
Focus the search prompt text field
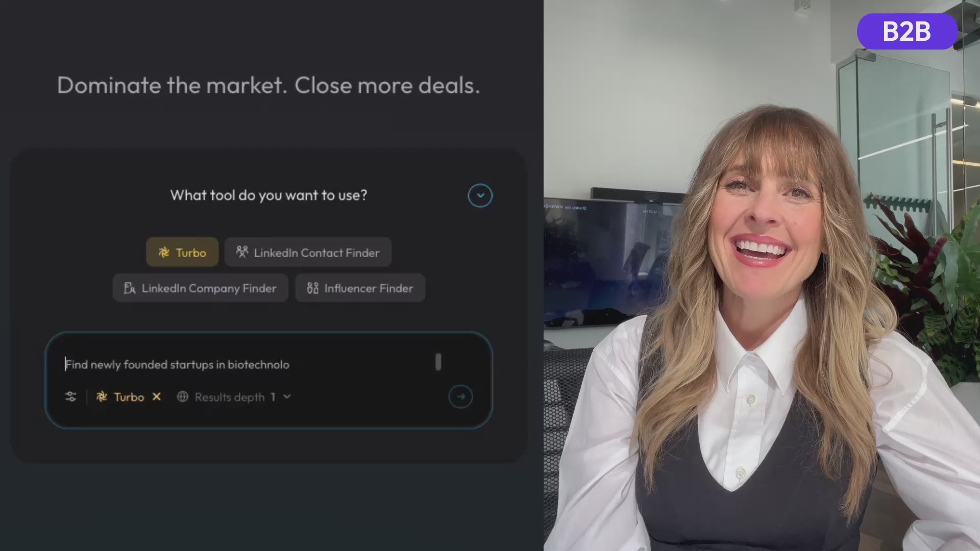(x=245, y=364)
